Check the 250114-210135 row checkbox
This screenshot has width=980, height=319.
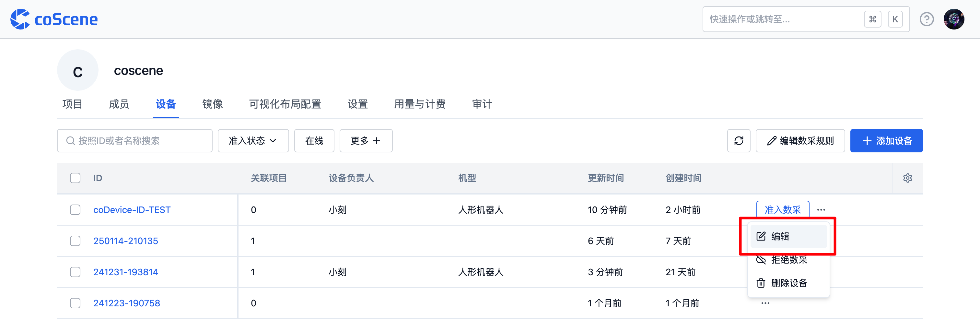[x=75, y=241]
